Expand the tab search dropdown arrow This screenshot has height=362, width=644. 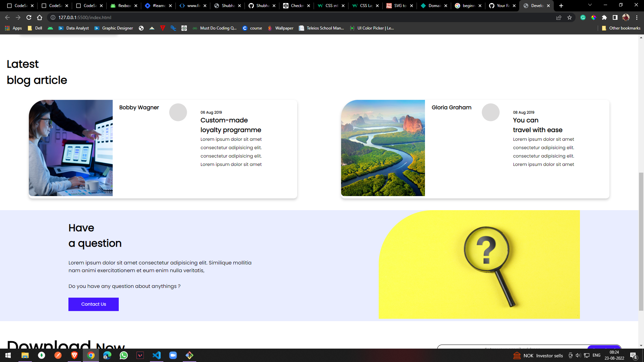tap(590, 5)
